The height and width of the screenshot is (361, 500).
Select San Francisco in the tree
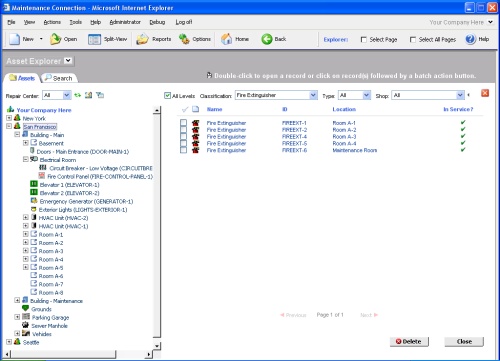[x=40, y=127]
